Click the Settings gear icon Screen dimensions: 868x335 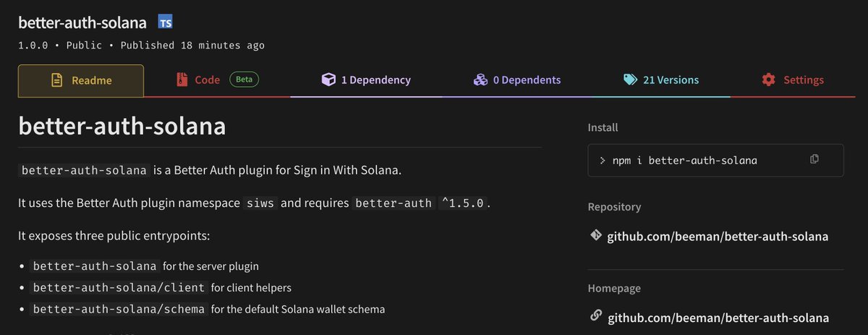[769, 80]
